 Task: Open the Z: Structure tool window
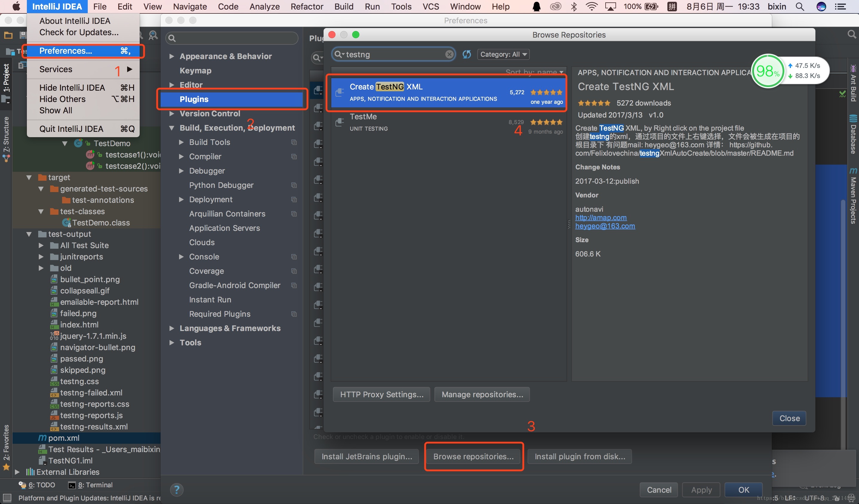(x=6, y=139)
